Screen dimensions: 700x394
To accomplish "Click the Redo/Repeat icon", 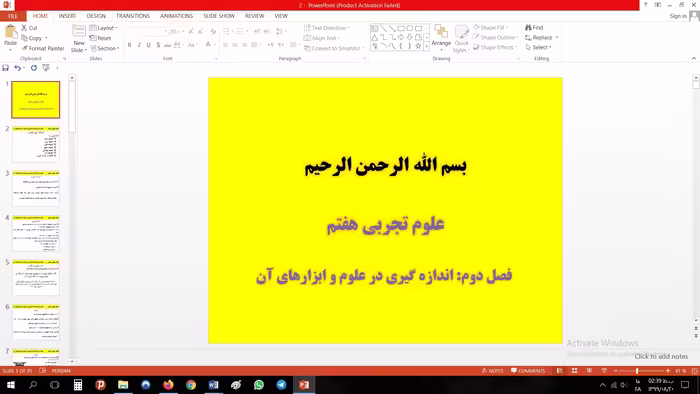I will (x=33, y=68).
